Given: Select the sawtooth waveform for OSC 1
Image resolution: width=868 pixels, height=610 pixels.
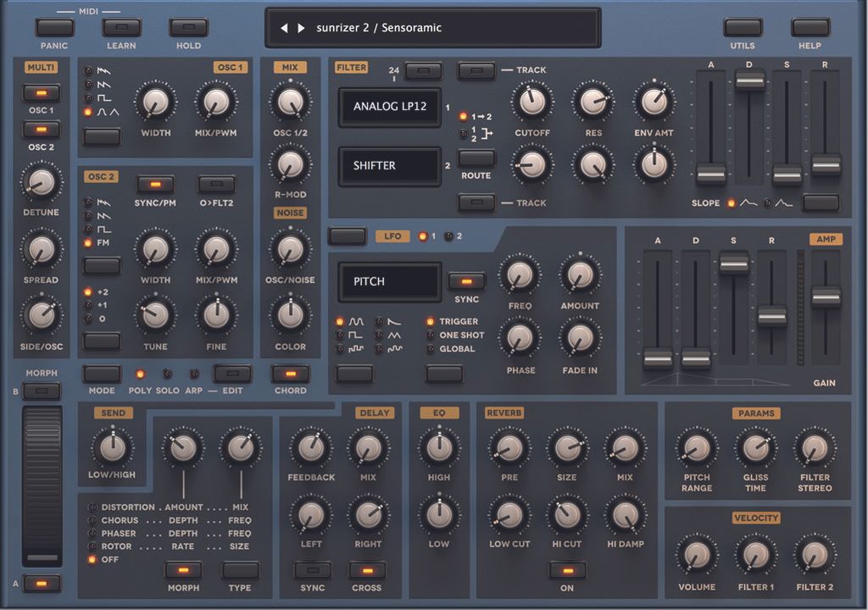Looking at the screenshot, I should coord(87,85).
